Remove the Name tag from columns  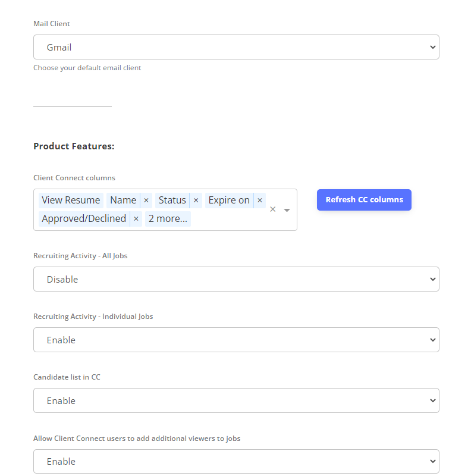[146, 201]
